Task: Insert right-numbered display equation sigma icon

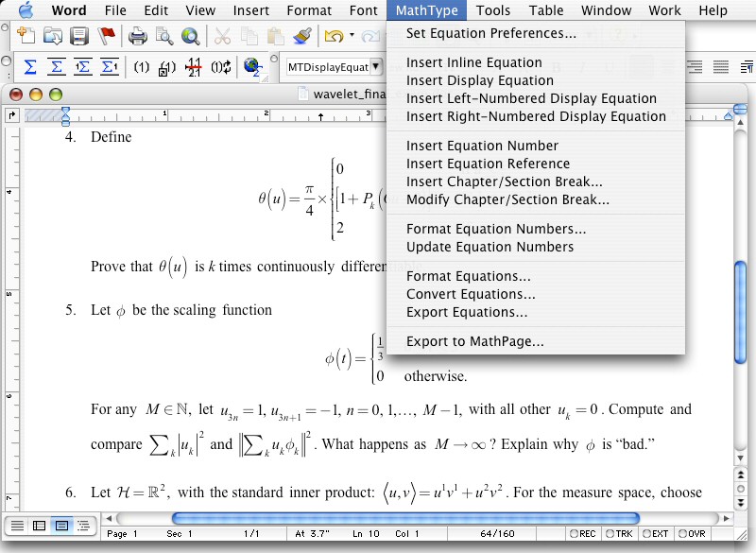Action: (x=110, y=67)
